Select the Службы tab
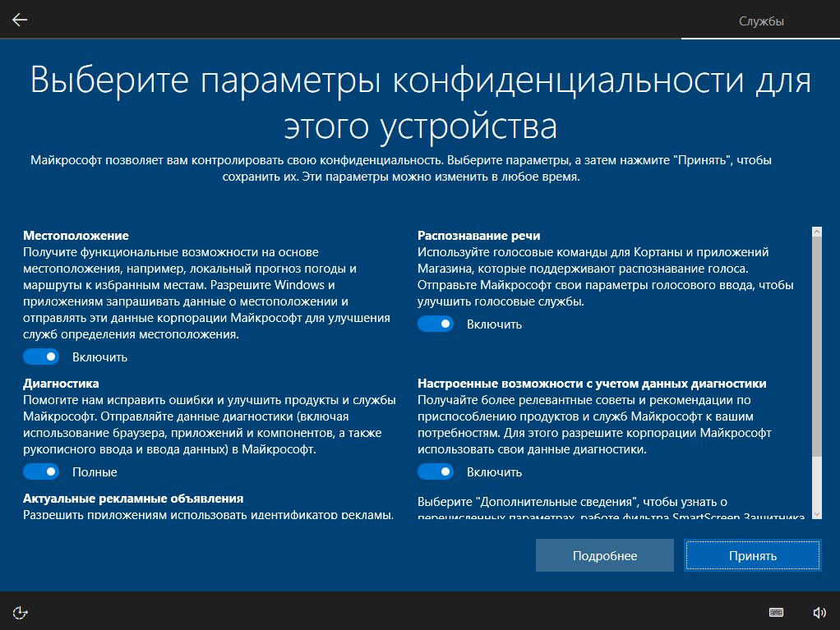Image resolution: width=840 pixels, height=630 pixels. pos(761,21)
